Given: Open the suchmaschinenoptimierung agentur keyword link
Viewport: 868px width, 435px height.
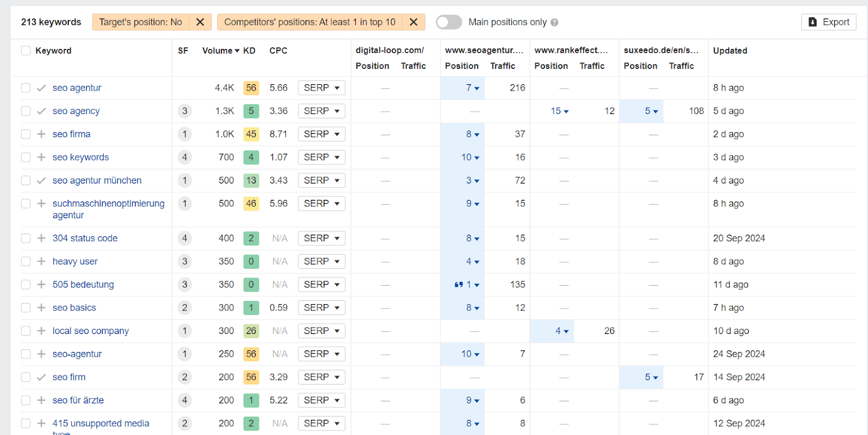Looking at the screenshot, I should [x=108, y=209].
